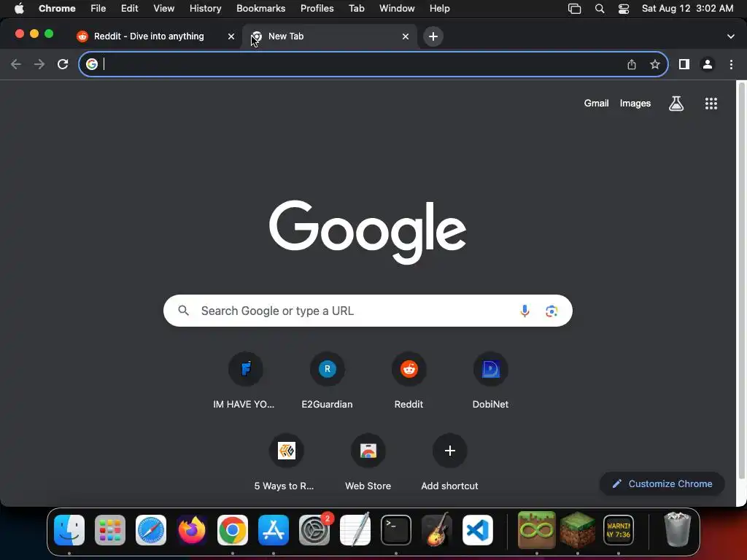Open Terminal from the dock
The height and width of the screenshot is (560, 747).
396,530
